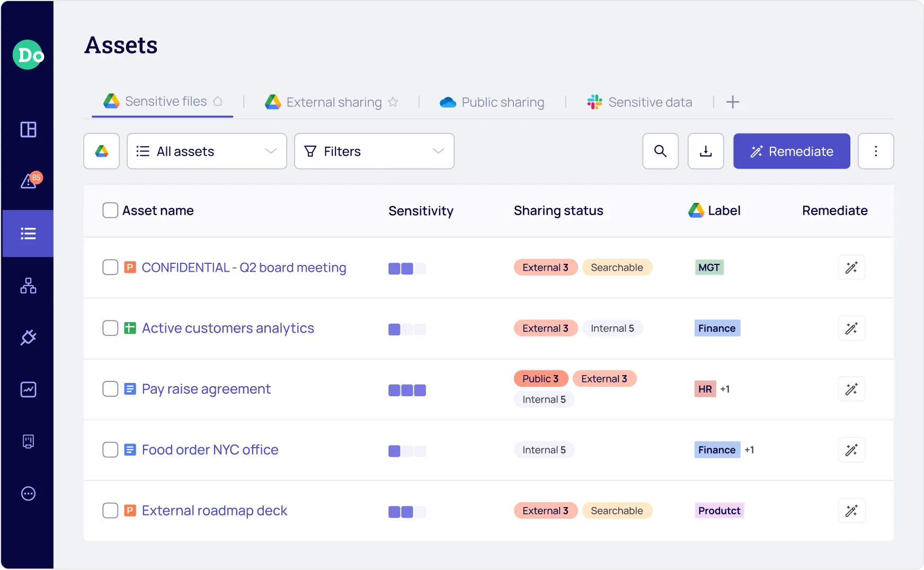This screenshot has width=924, height=570.
Task: Add a new view with the plus icon
Action: point(733,102)
